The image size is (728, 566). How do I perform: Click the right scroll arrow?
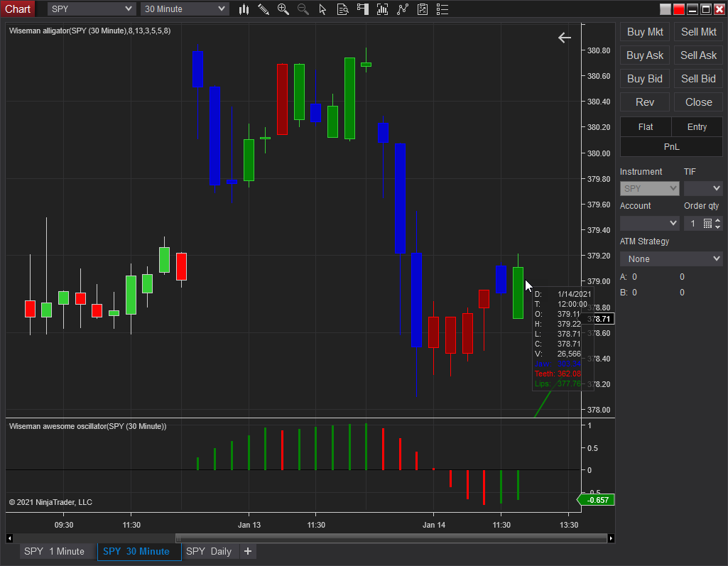(x=611, y=538)
